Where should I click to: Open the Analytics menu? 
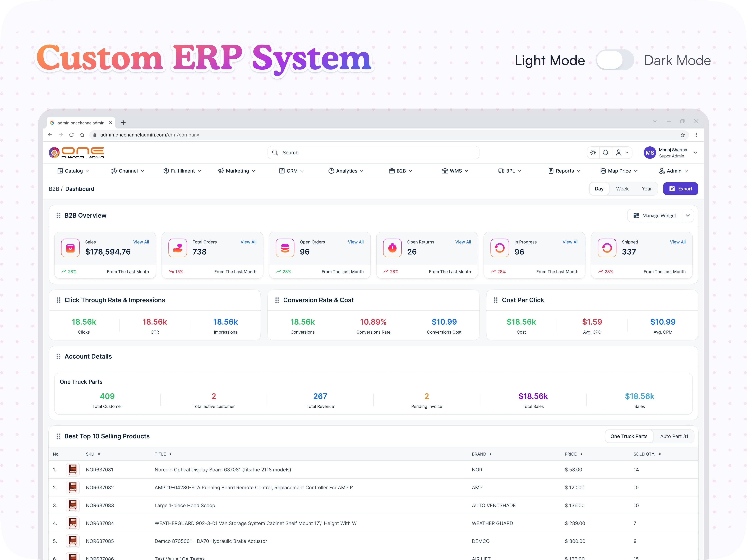click(346, 171)
